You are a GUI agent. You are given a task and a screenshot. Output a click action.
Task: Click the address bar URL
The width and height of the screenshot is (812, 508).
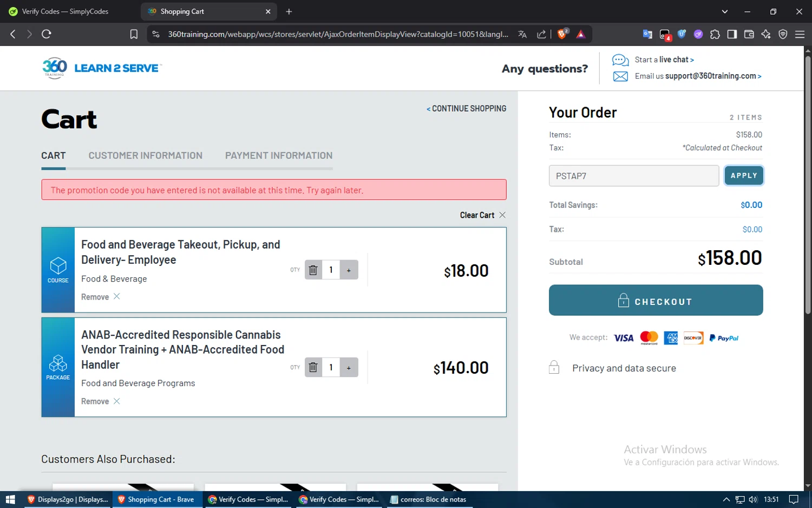pos(338,34)
